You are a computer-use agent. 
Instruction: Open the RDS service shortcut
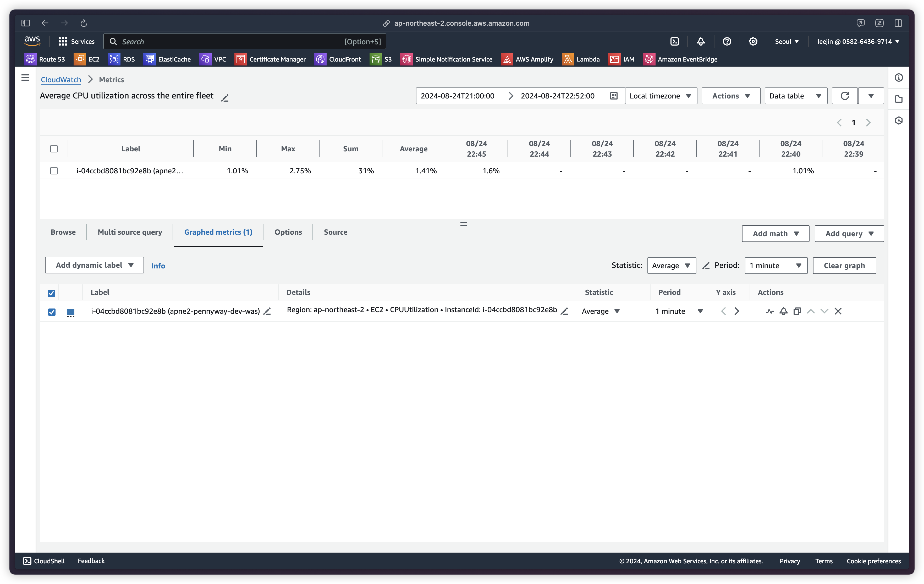122,59
